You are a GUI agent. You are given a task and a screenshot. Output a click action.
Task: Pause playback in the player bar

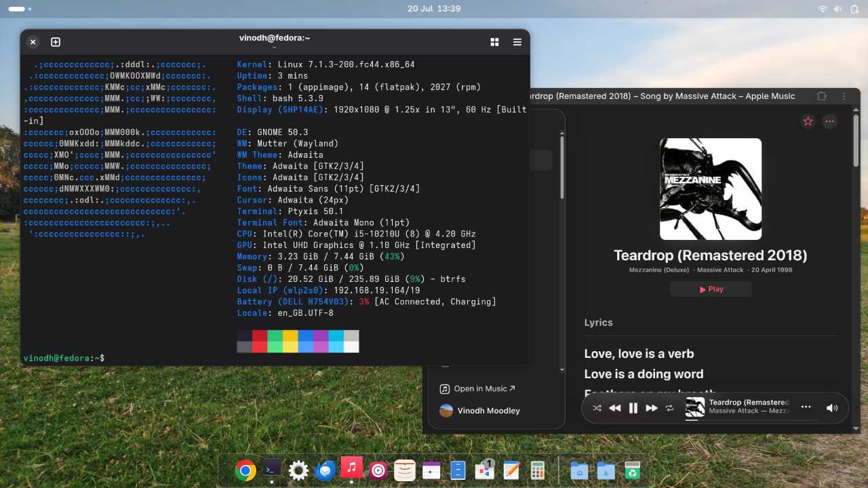(633, 408)
